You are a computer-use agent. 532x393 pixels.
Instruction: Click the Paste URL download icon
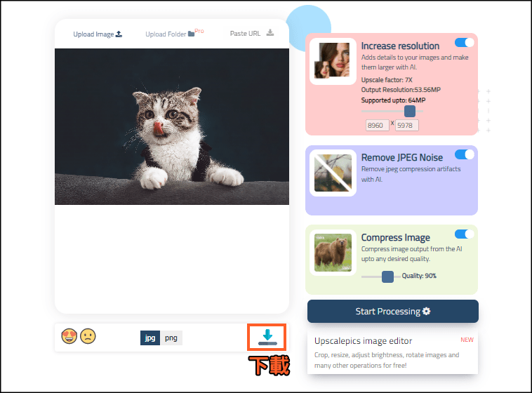(x=270, y=32)
